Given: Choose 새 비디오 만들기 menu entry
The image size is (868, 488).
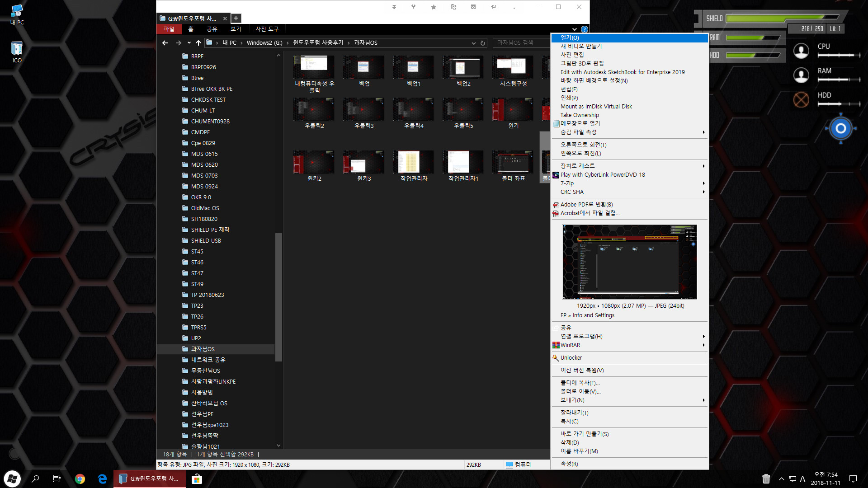Looking at the screenshot, I should point(629,46).
